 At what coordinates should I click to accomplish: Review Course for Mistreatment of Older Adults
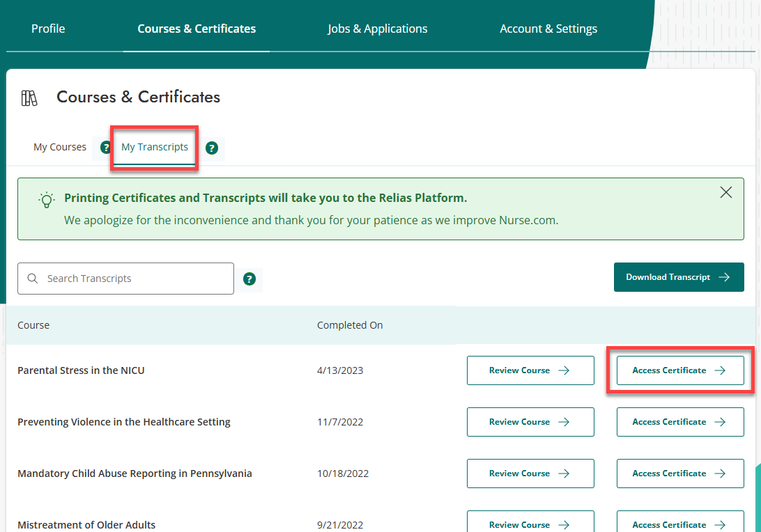point(530,522)
